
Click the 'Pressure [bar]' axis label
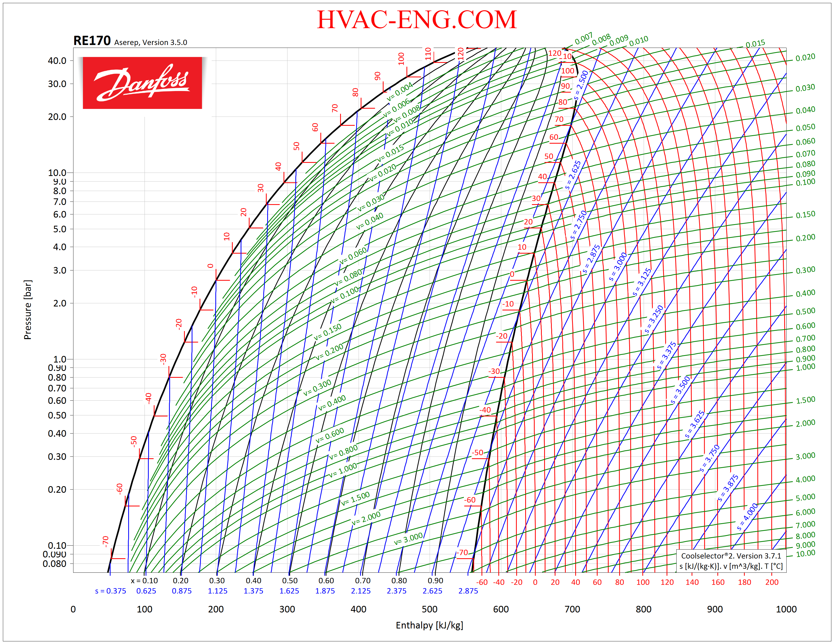click(27, 310)
